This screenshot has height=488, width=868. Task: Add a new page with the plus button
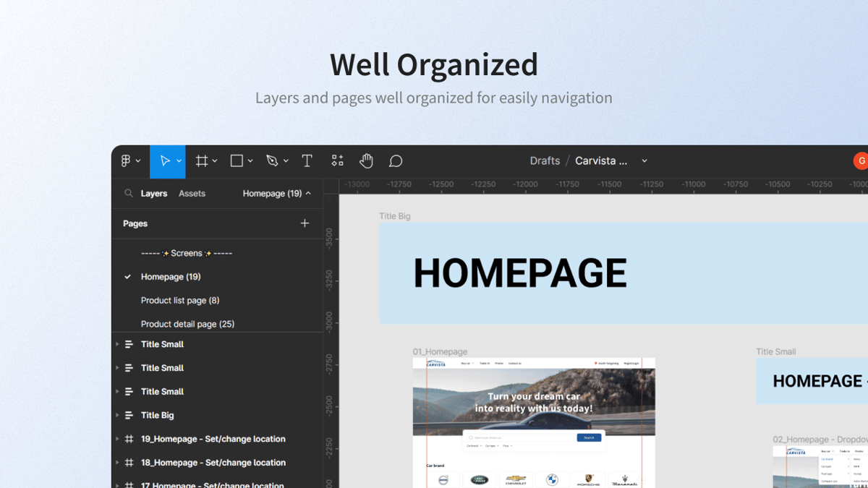pyautogui.click(x=305, y=223)
